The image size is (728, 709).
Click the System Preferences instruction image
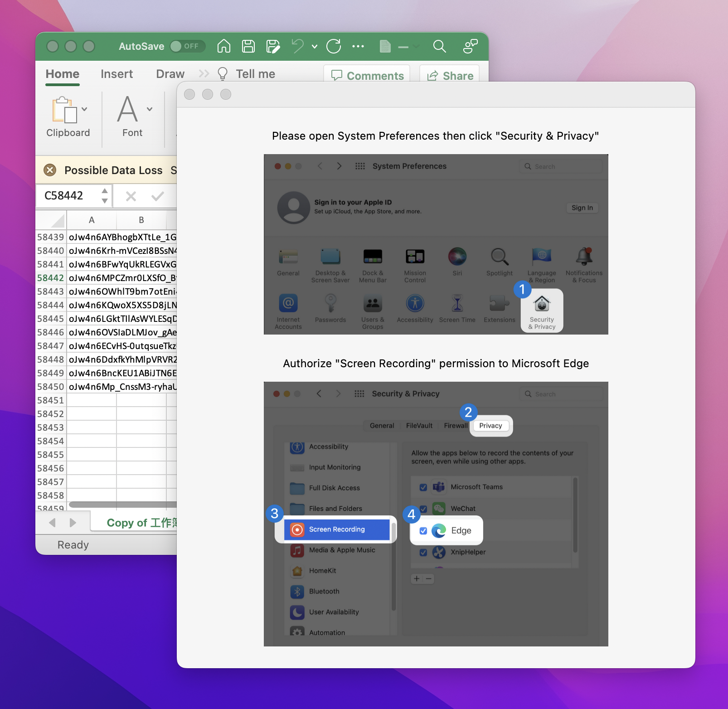[x=436, y=244]
